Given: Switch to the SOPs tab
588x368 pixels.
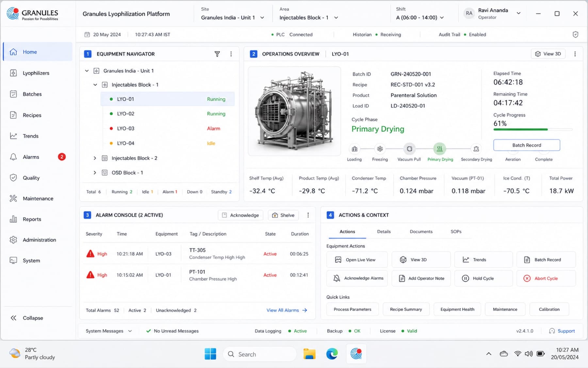Looking at the screenshot, I should pyautogui.click(x=456, y=231).
